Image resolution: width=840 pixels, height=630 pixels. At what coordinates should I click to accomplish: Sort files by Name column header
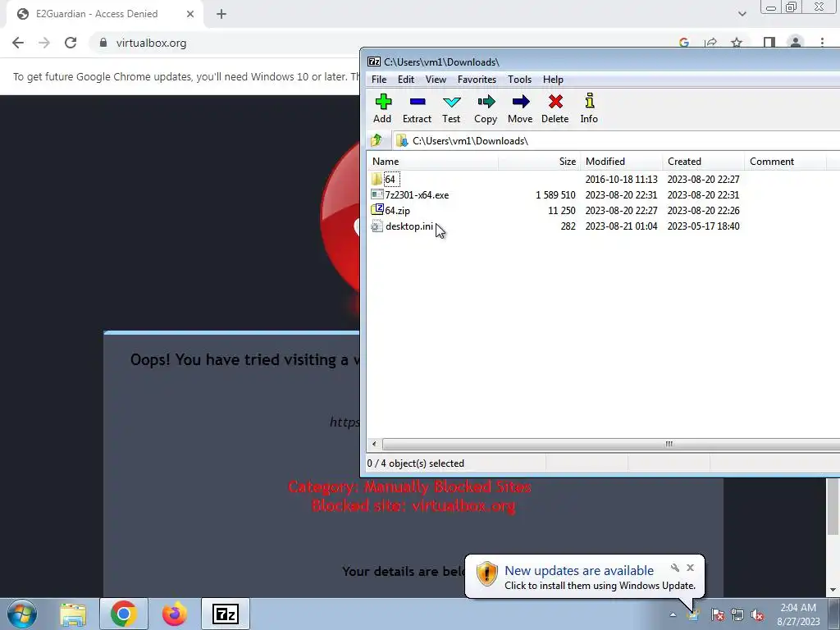(x=433, y=162)
